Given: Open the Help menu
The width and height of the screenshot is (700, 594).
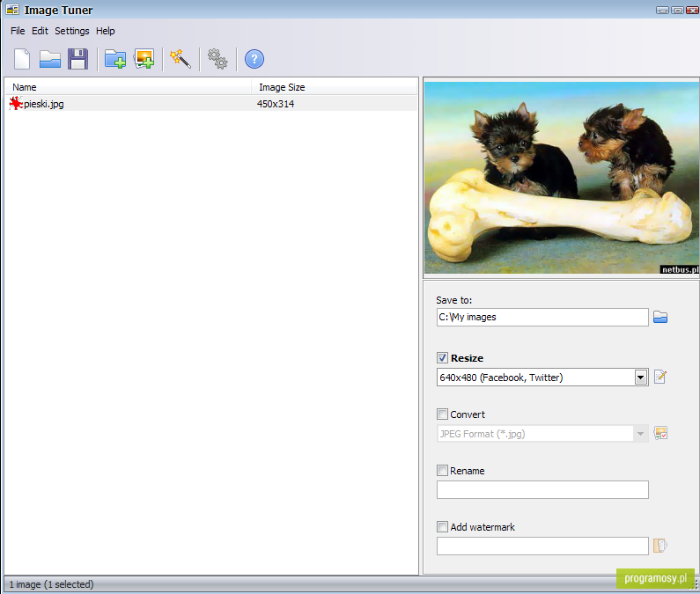Looking at the screenshot, I should pyautogui.click(x=106, y=31).
